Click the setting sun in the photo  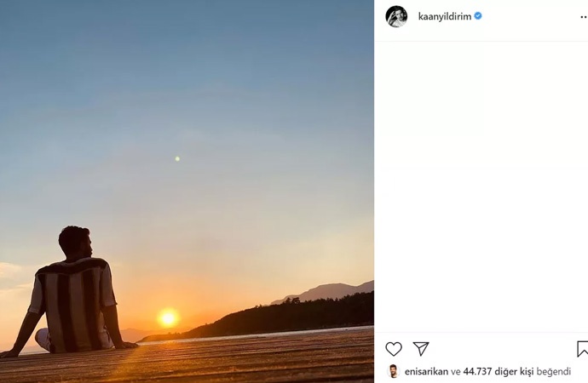(x=168, y=317)
